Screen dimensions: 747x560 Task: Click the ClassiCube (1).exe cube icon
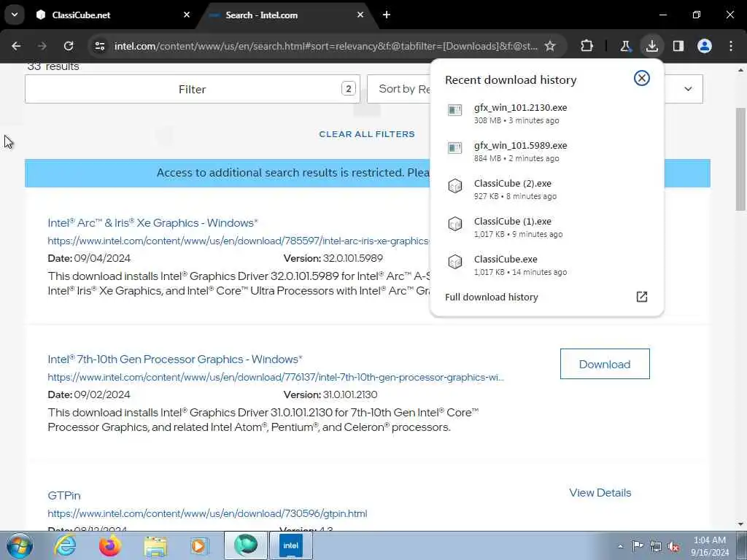pyautogui.click(x=455, y=224)
